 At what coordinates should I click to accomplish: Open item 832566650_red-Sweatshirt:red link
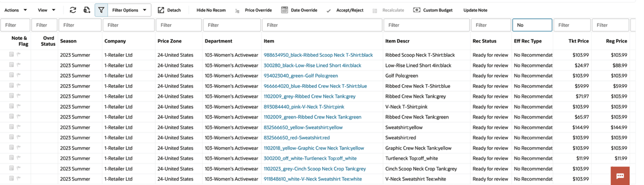pos(297,138)
